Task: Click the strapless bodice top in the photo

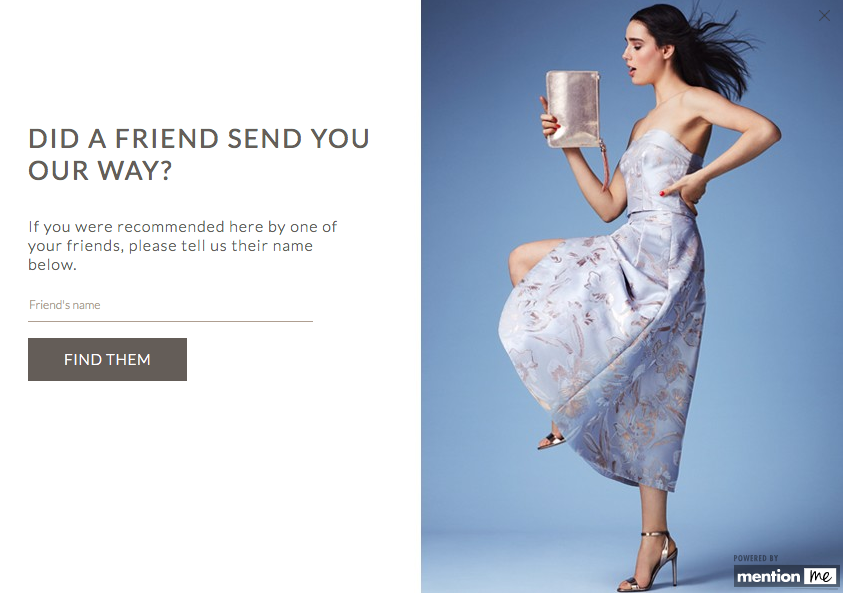Action: click(660, 171)
